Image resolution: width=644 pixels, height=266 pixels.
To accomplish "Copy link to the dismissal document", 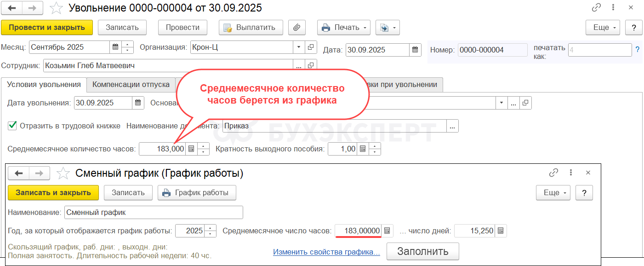I will (596, 8).
